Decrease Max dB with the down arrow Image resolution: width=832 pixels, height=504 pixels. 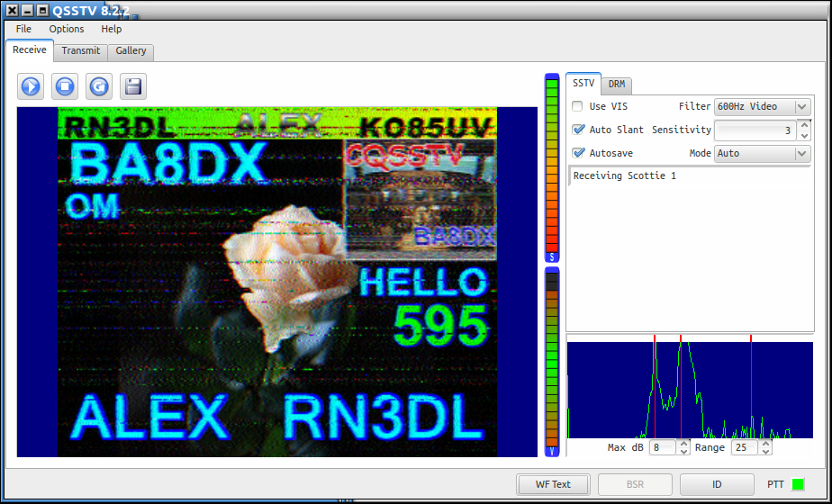(683, 452)
